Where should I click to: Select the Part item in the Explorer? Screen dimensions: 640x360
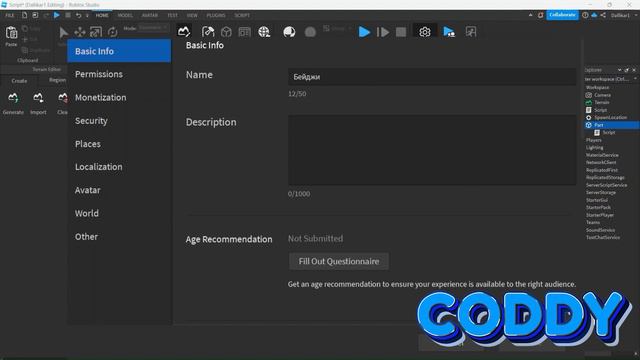click(612, 125)
